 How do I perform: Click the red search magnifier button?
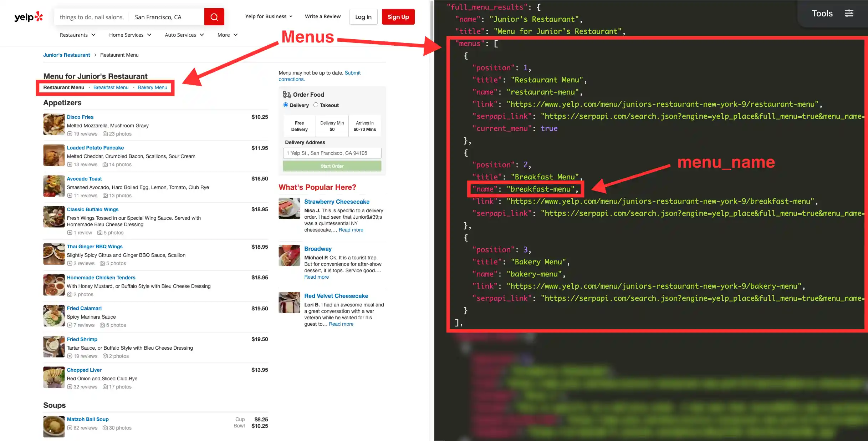[214, 17]
